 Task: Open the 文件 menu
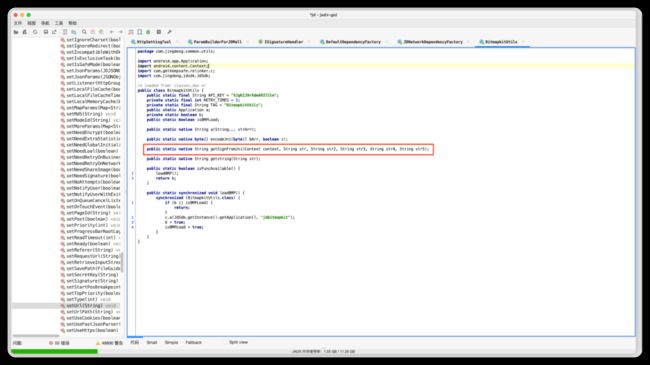(x=18, y=23)
